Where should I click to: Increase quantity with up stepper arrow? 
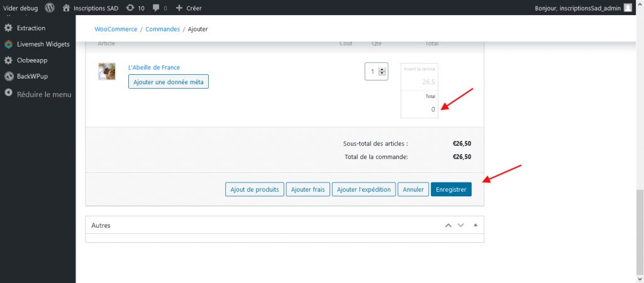tap(382, 69)
